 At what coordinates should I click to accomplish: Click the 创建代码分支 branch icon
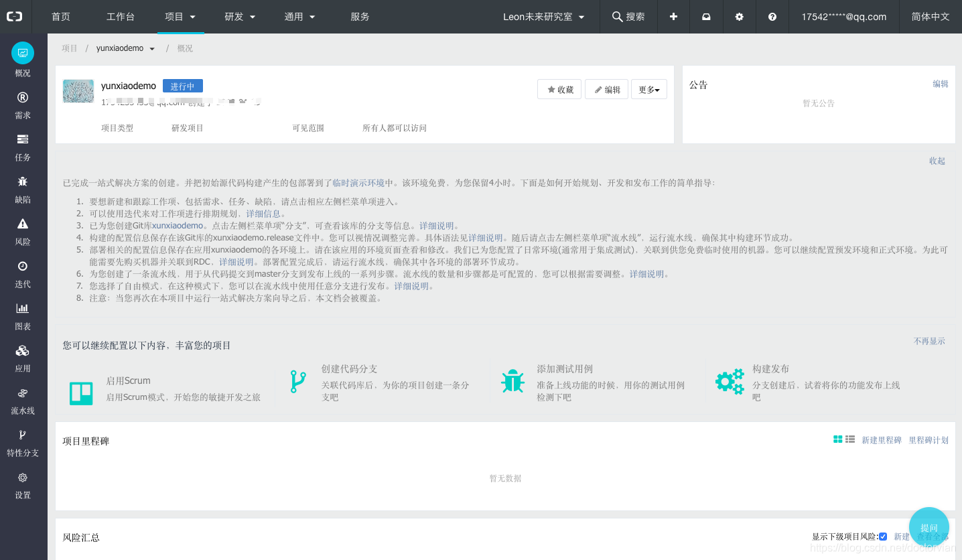[x=297, y=381]
